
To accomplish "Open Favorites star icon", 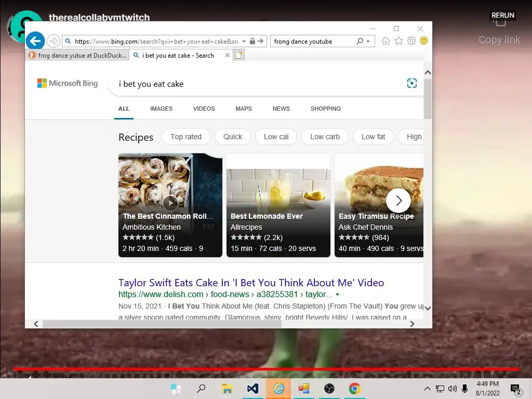I will [x=398, y=41].
